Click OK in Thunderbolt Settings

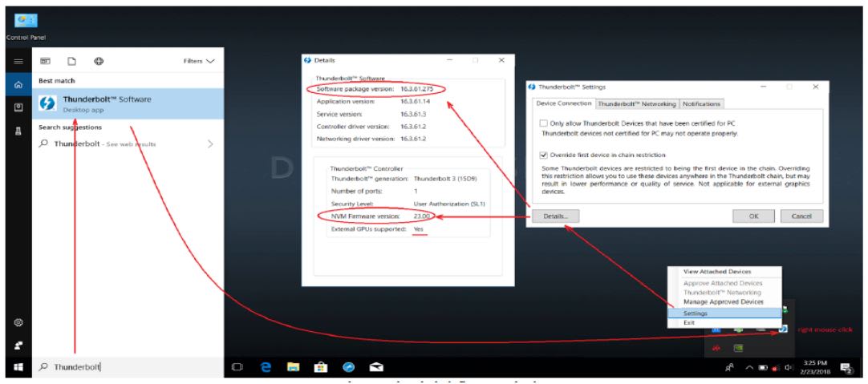753,216
